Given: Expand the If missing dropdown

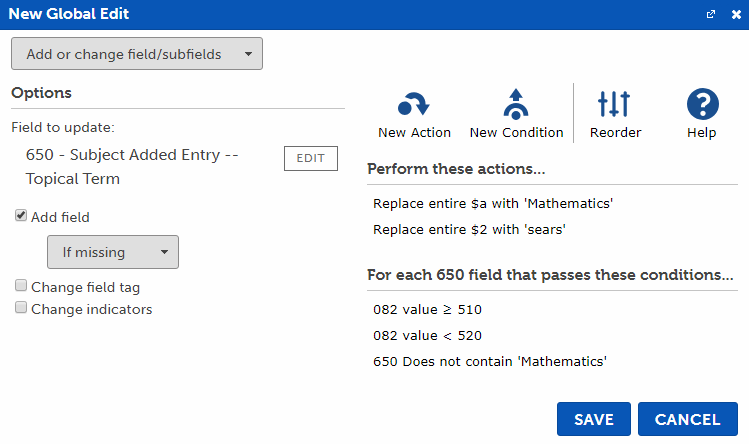Looking at the screenshot, I should [x=113, y=252].
